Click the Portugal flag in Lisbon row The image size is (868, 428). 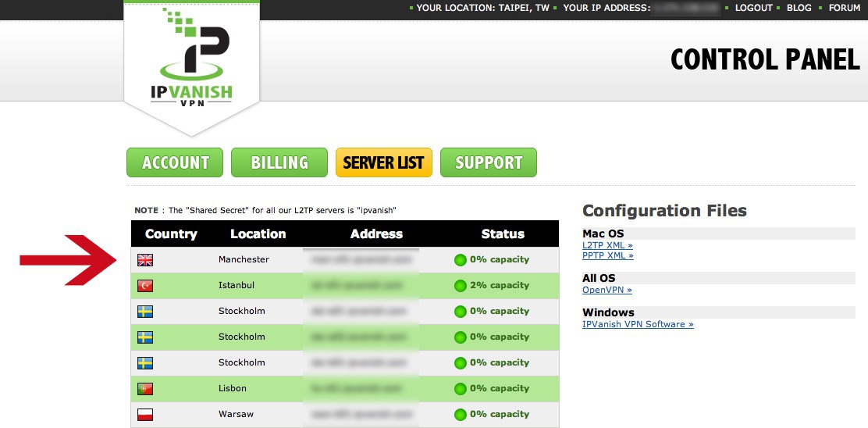tap(145, 389)
